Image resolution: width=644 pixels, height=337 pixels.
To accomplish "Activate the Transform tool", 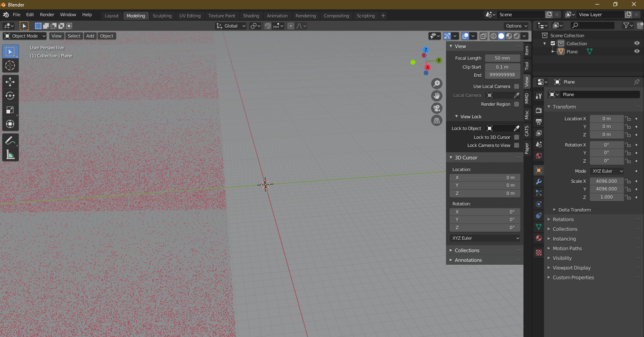I will (10, 124).
